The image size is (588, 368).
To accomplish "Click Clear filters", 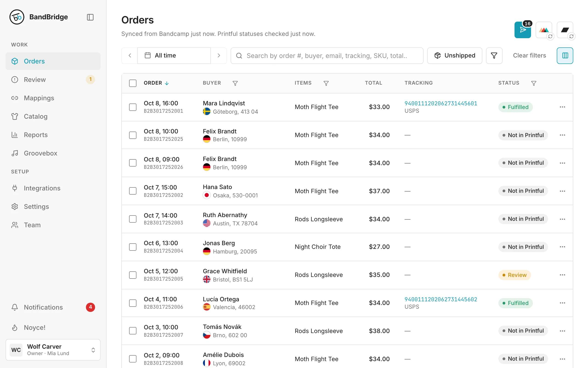I will point(529,55).
